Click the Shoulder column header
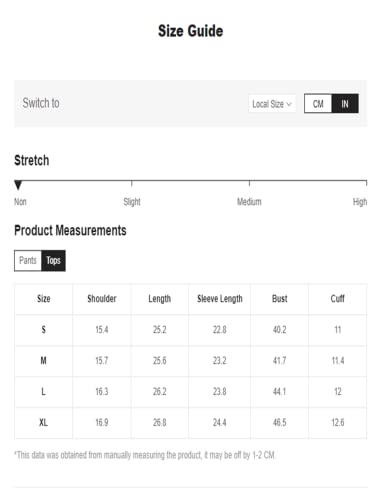This screenshot has width=375, height=500. point(102,299)
